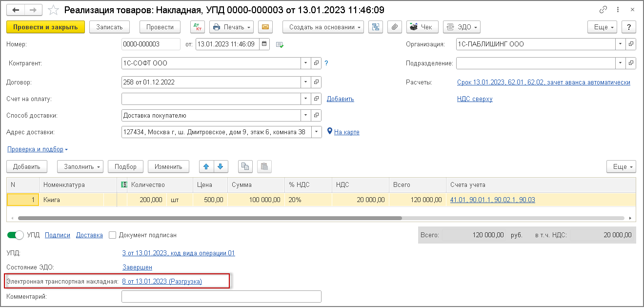The height and width of the screenshot is (308, 644).
Task: Open attached files with the paperclip icon
Action: pos(395,27)
